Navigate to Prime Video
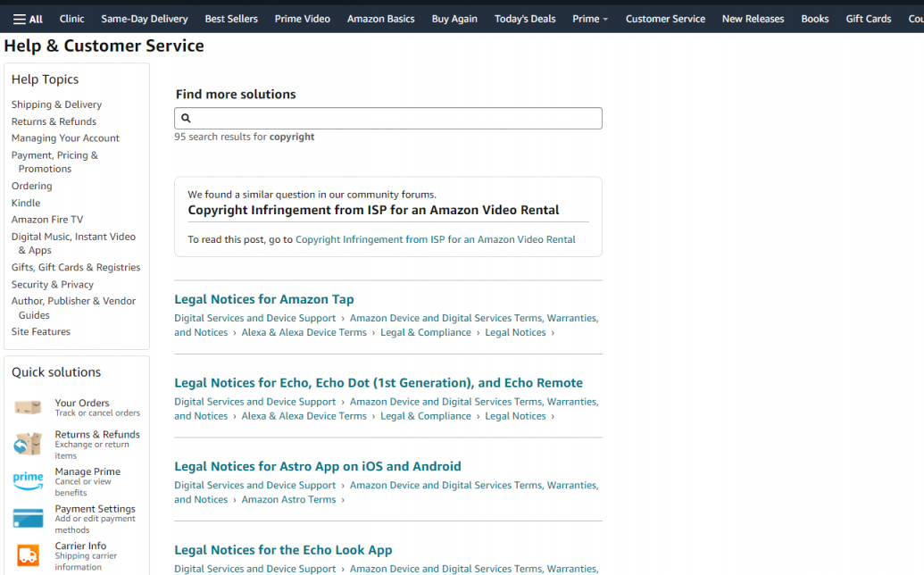This screenshot has height=575, width=924. 303,19
